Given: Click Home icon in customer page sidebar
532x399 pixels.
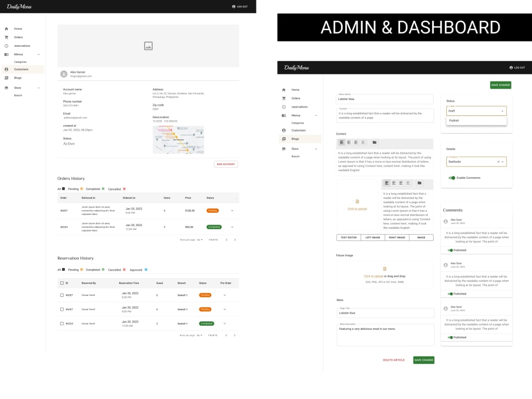Looking at the screenshot, I should (x=6, y=29).
